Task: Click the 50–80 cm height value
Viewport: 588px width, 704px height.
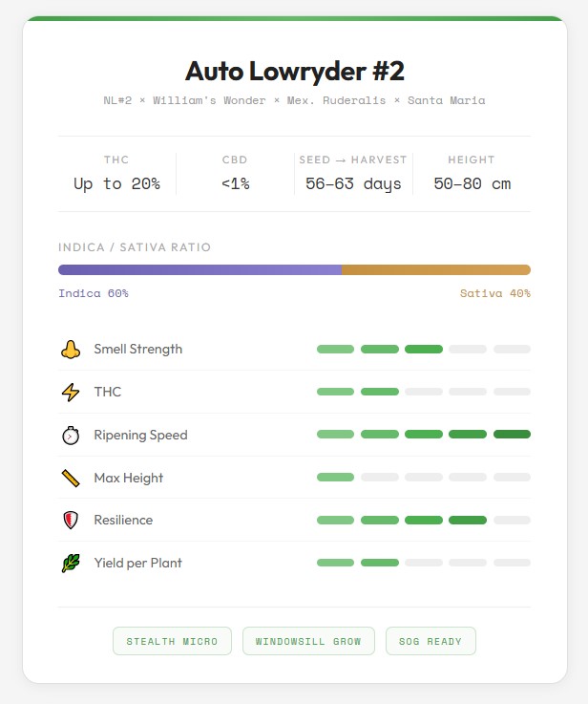Action: coord(472,183)
